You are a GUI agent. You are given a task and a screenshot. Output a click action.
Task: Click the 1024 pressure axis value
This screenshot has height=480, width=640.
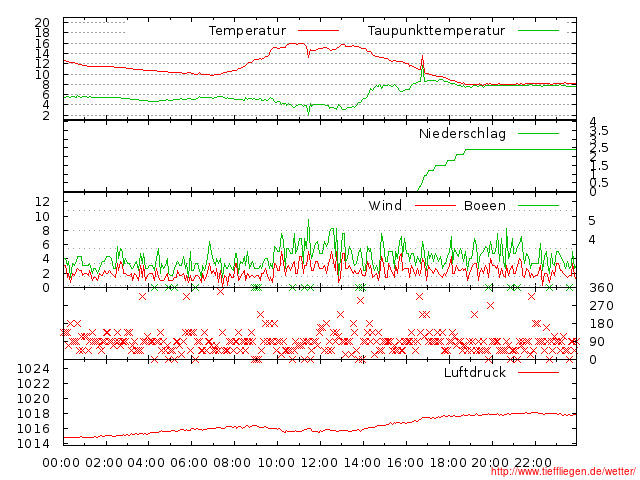pyautogui.click(x=33, y=369)
